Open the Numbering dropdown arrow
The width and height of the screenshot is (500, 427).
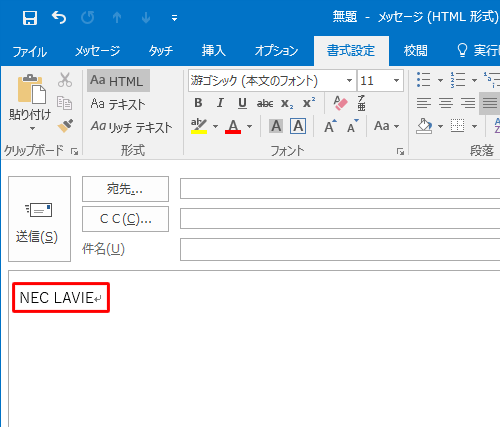(474, 80)
